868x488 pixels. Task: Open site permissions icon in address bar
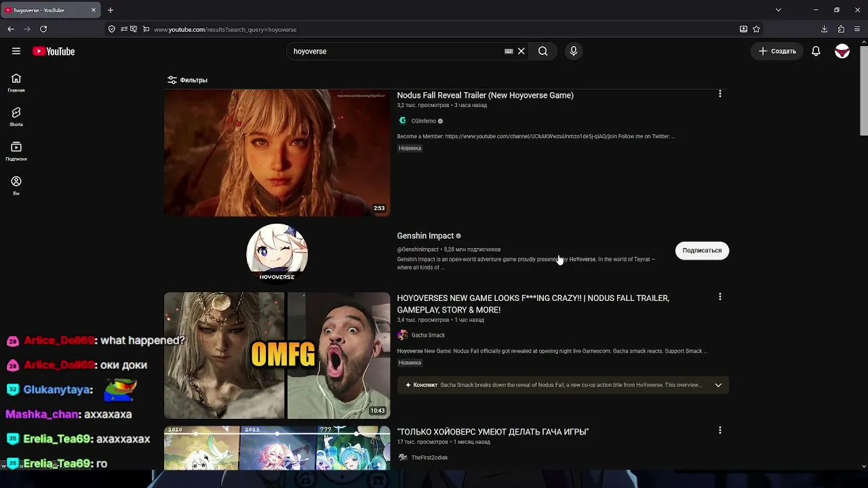pyautogui.click(x=123, y=29)
